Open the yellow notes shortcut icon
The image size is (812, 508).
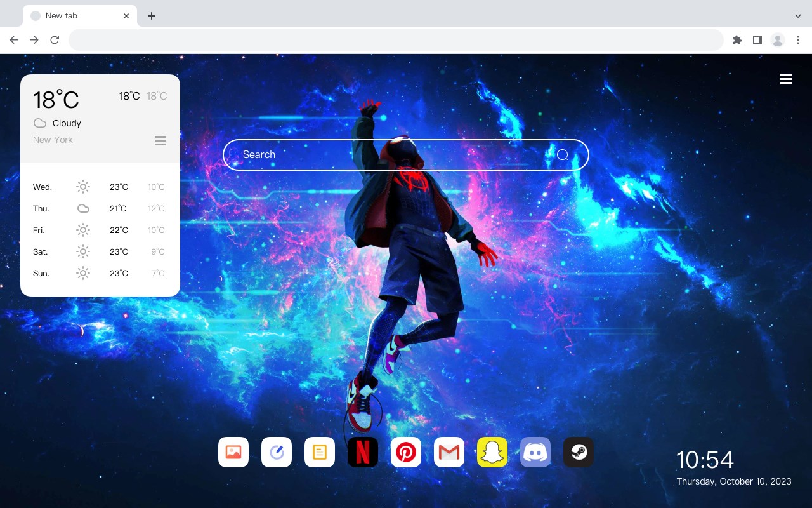pos(320,452)
